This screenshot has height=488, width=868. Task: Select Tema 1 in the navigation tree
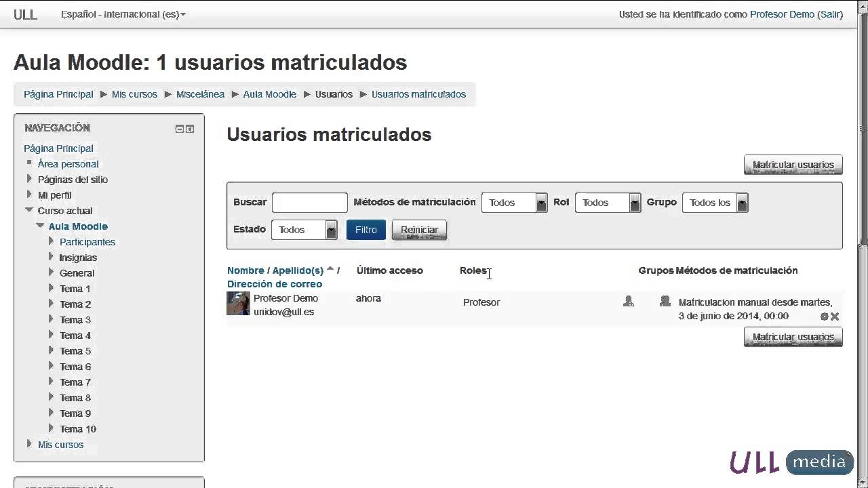pyautogui.click(x=75, y=289)
